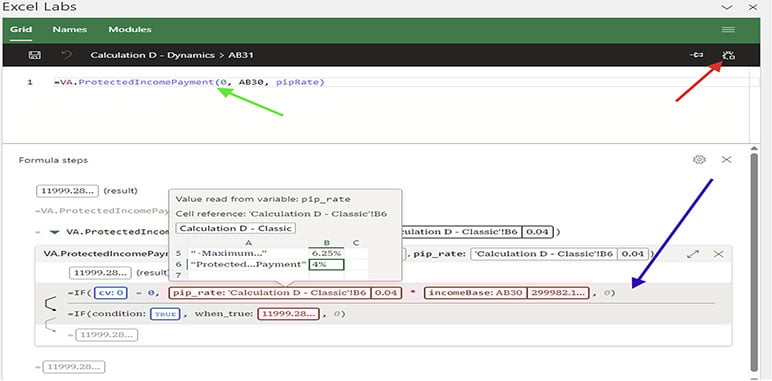Screen dimensions: 772x381
Task: Click the Calculation D - Classic sheet button
Action: [x=235, y=228]
